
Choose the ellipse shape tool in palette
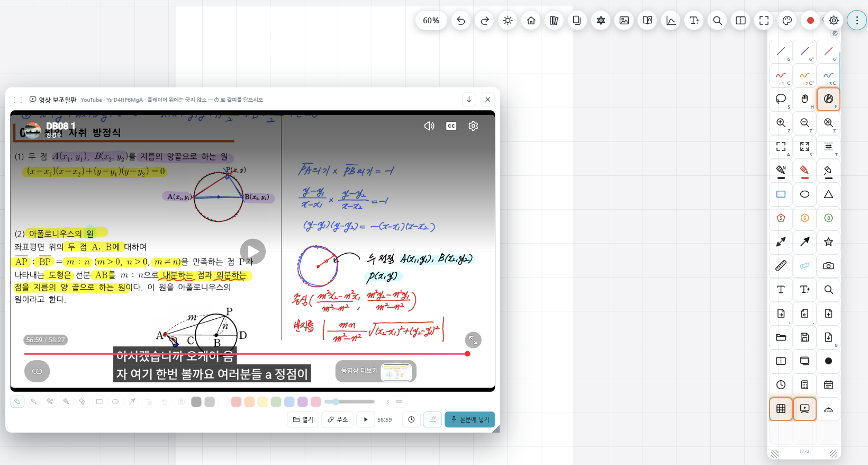(x=804, y=194)
